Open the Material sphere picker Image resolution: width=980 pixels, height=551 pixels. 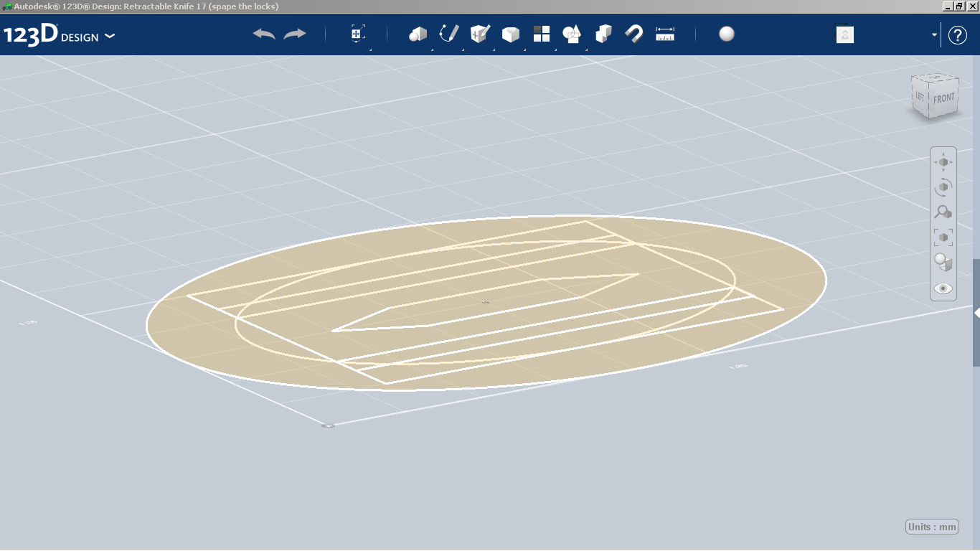pyautogui.click(x=726, y=33)
